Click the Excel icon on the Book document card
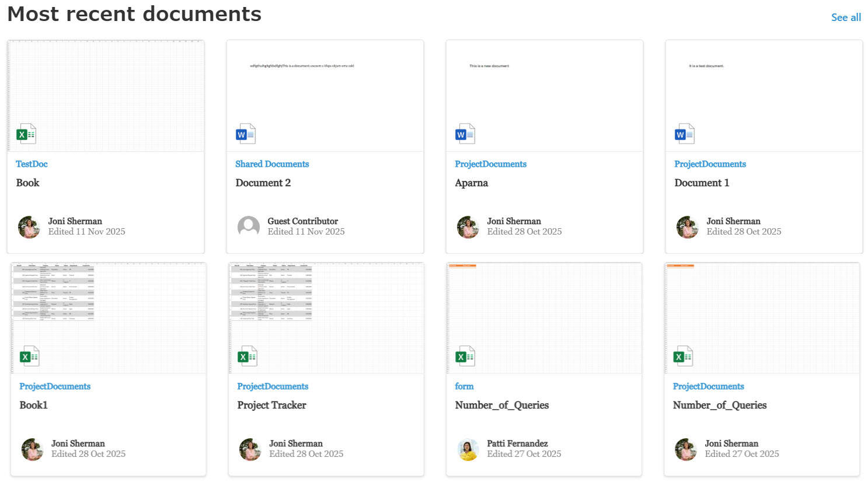Viewport: 868px width, 482px height. (x=26, y=133)
